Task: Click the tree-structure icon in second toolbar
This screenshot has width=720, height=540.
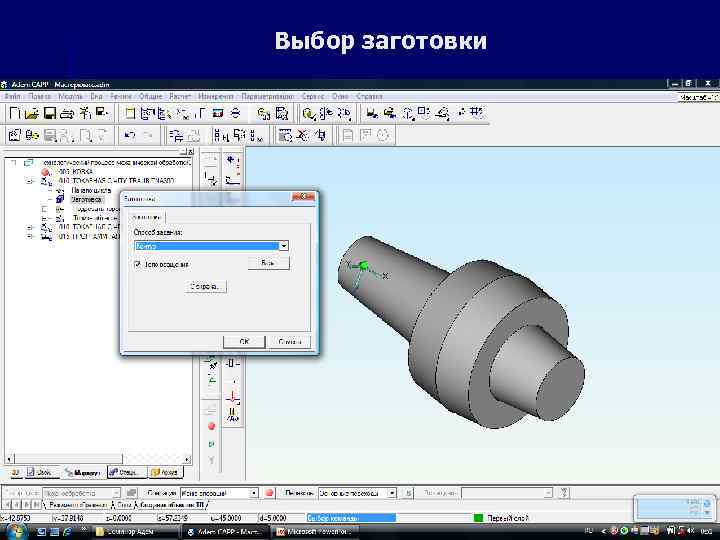Action: coord(176,135)
